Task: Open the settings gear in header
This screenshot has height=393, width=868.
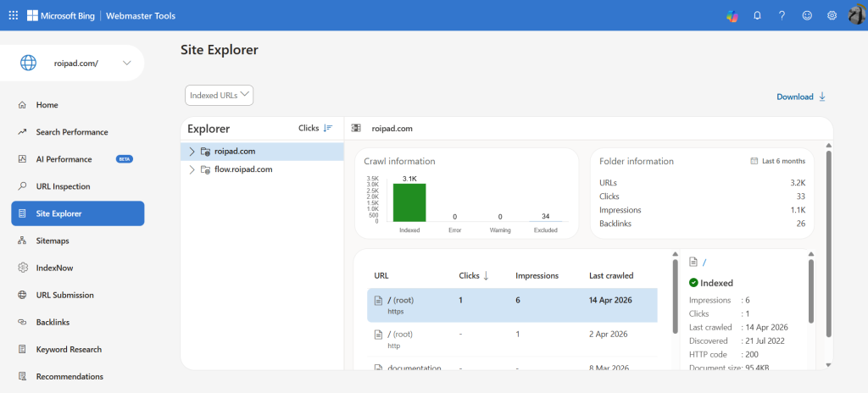Action: (832, 15)
